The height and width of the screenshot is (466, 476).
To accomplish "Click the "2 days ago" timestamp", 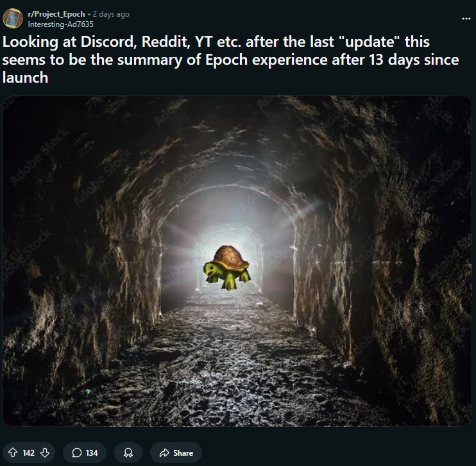I will pos(111,14).
